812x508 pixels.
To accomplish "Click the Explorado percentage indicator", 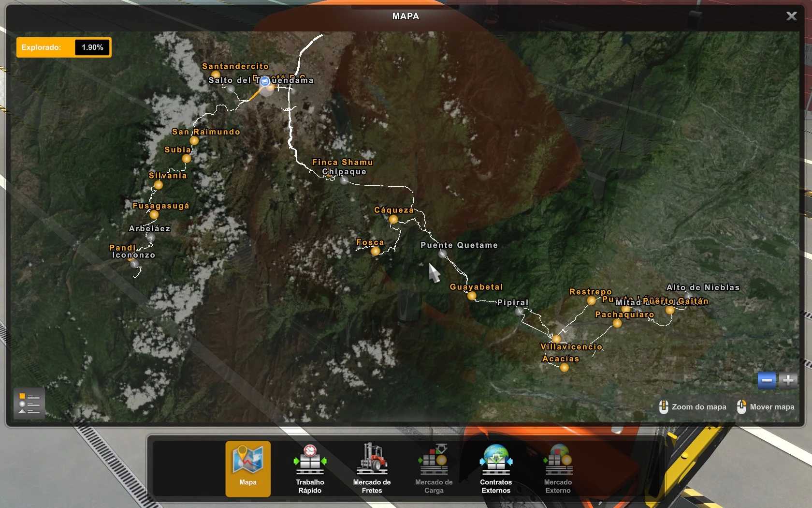I will point(64,47).
